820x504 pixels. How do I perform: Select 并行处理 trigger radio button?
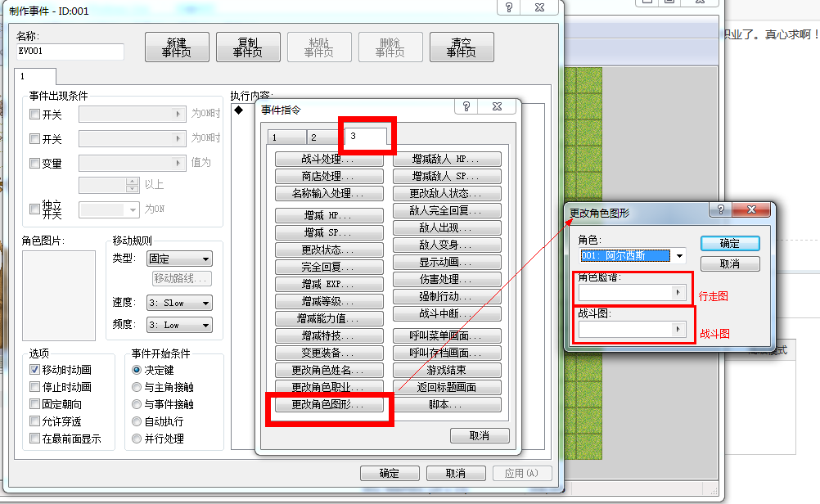(x=137, y=439)
